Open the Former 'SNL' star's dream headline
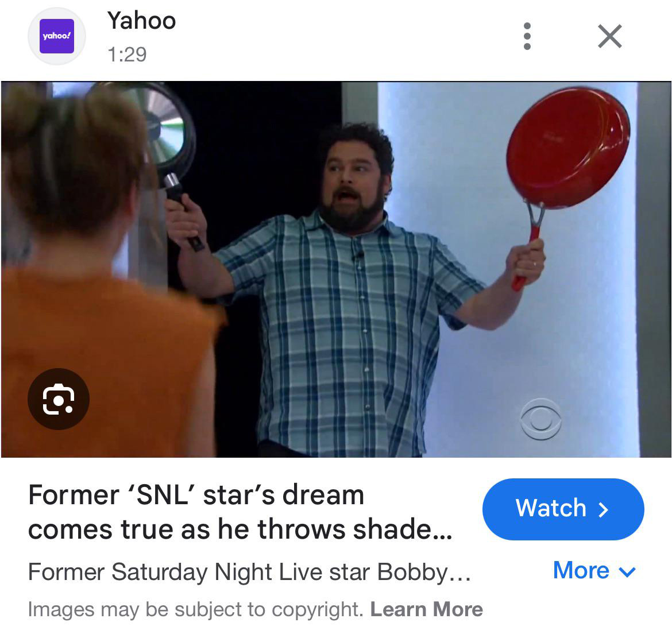The height and width of the screenshot is (634, 672). click(x=240, y=512)
